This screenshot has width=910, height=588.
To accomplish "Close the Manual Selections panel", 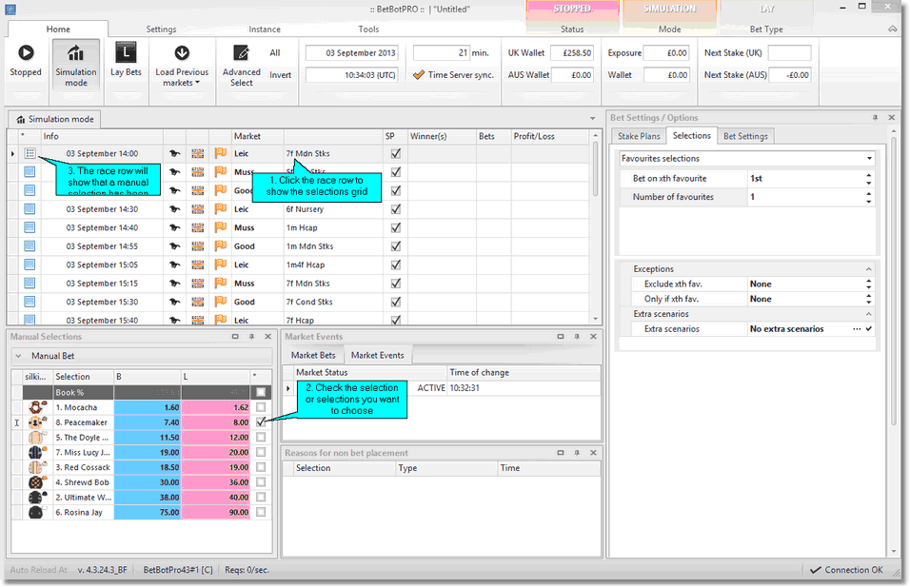I will [x=267, y=336].
